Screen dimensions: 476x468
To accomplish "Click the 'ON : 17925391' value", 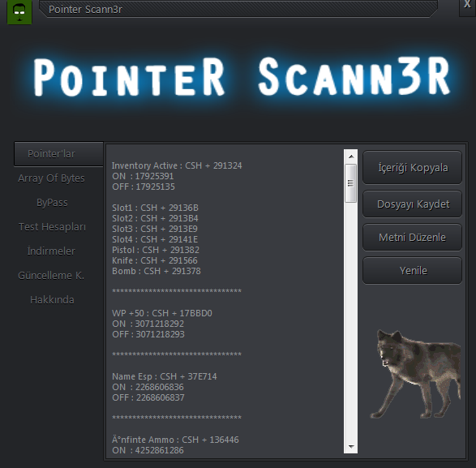I will click(x=143, y=176).
